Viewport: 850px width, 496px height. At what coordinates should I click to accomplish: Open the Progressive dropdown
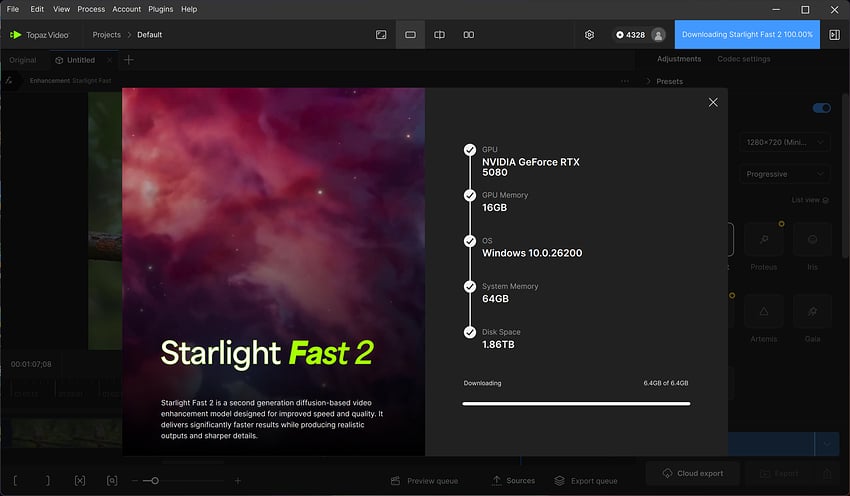[784, 174]
